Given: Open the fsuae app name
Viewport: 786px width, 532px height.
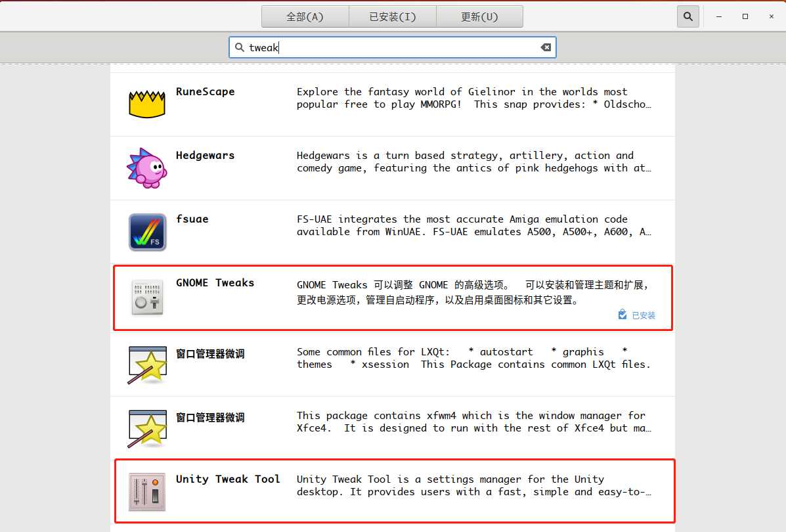Looking at the screenshot, I should click(192, 219).
